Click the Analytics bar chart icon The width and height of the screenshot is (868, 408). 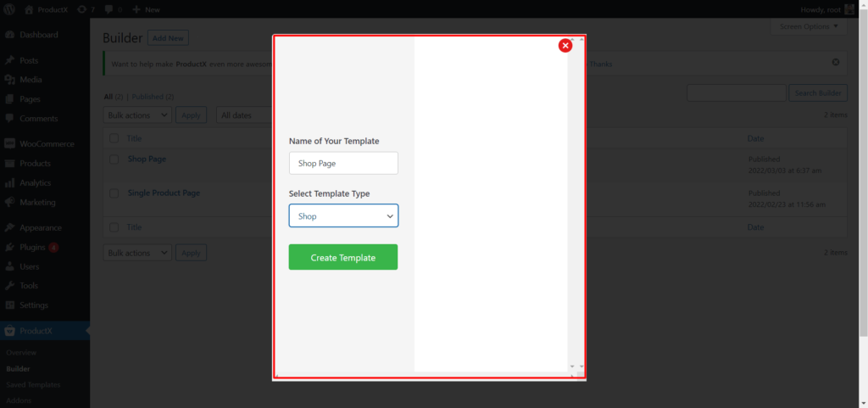coord(9,182)
